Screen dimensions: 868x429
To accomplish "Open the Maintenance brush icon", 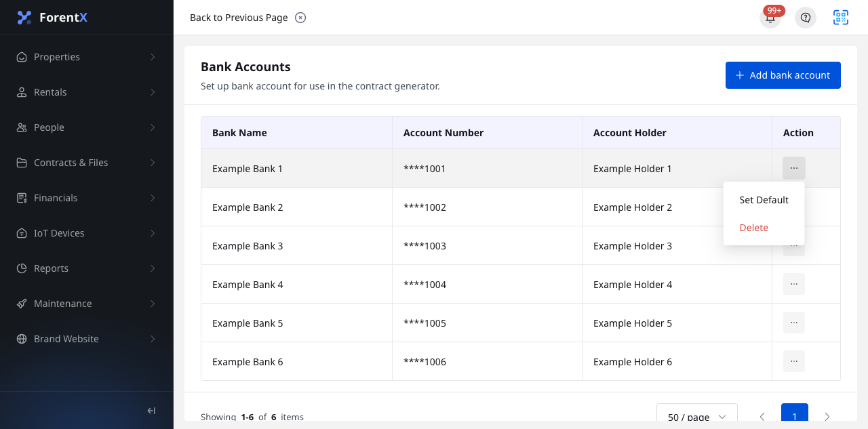I will click(x=22, y=304).
